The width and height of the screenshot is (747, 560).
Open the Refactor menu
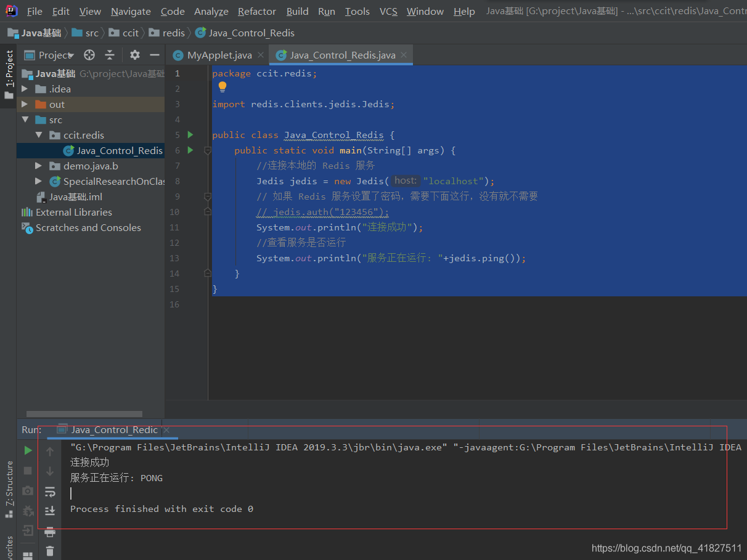click(256, 11)
